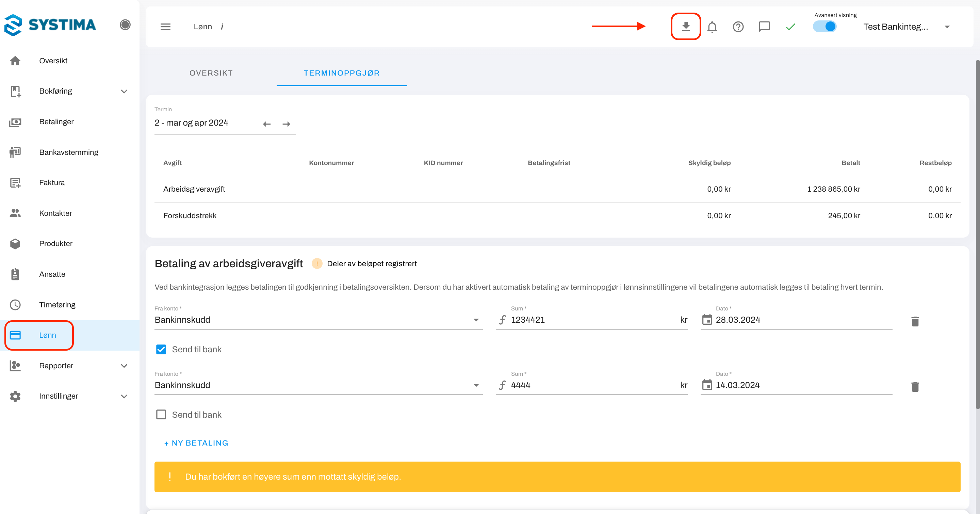Delete the 4444 payment row
The width and height of the screenshot is (980, 514).
(x=915, y=387)
